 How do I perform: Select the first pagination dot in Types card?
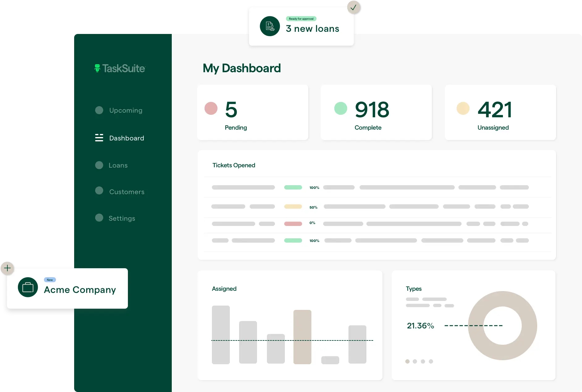point(407,361)
